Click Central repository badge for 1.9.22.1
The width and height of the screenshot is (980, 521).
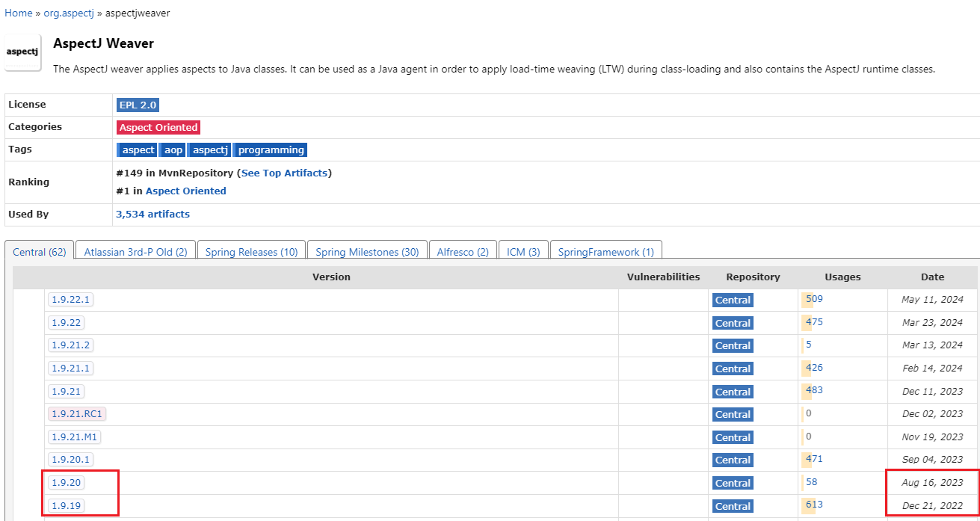(733, 300)
